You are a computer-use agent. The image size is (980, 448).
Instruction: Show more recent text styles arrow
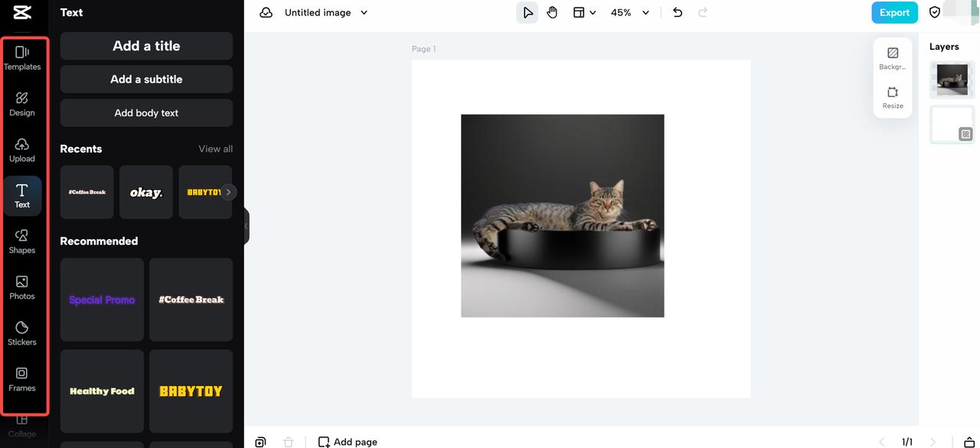coord(228,192)
